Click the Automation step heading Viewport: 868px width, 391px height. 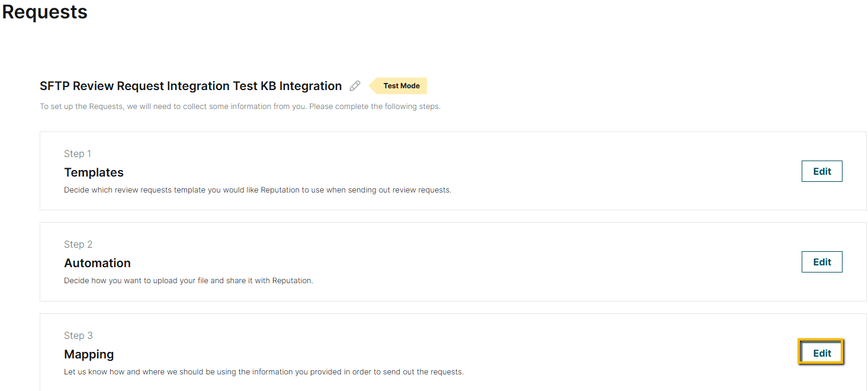tap(97, 263)
